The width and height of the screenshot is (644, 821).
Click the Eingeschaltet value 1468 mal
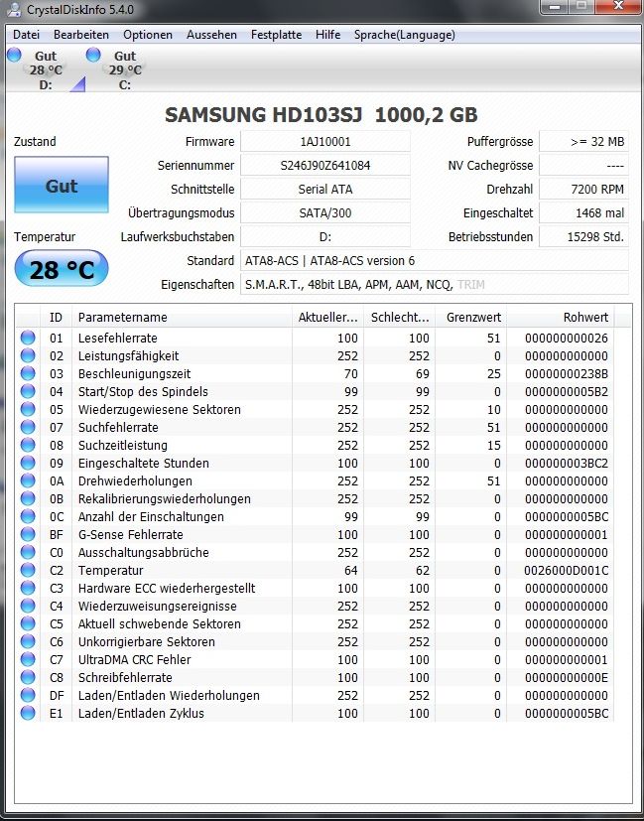click(583, 213)
